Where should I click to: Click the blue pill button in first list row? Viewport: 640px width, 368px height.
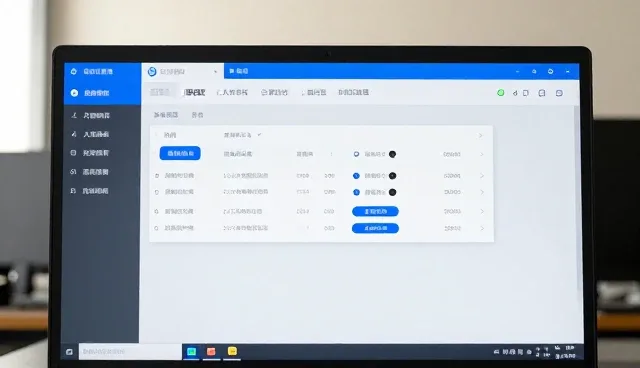tap(180, 153)
